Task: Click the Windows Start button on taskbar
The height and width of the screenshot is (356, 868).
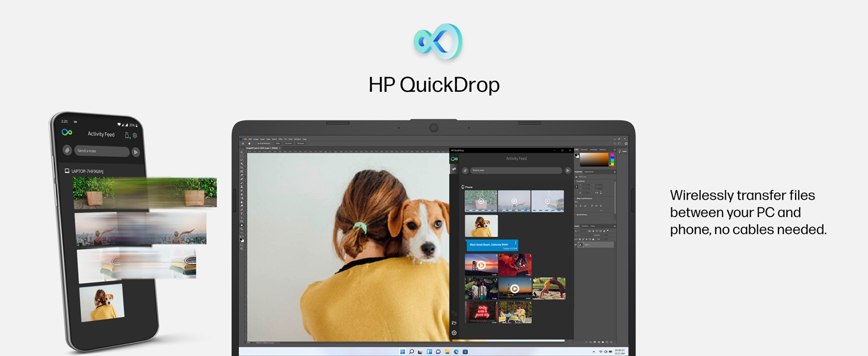Action: coord(403,352)
